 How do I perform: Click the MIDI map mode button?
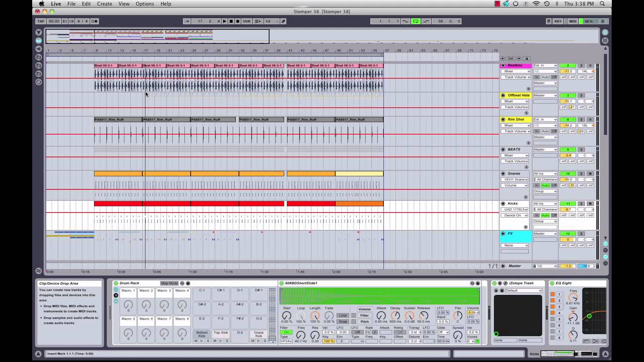point(573,21)
